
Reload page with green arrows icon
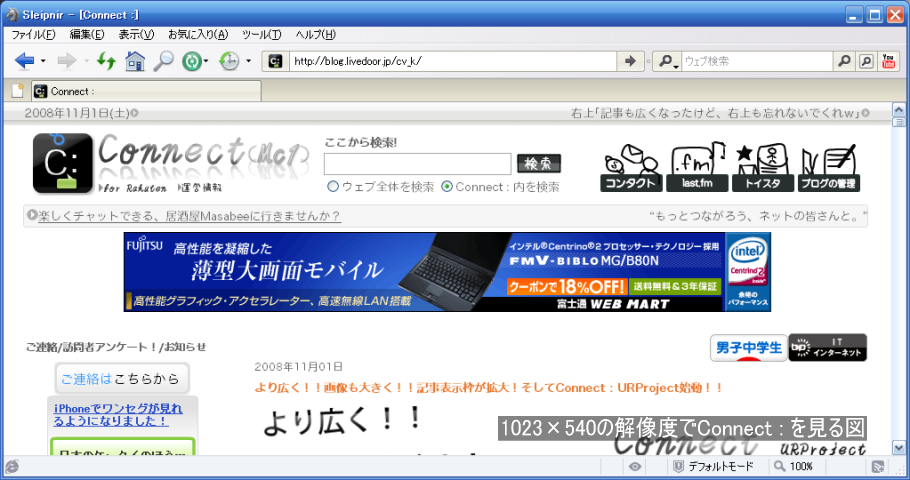click(106, 60)
